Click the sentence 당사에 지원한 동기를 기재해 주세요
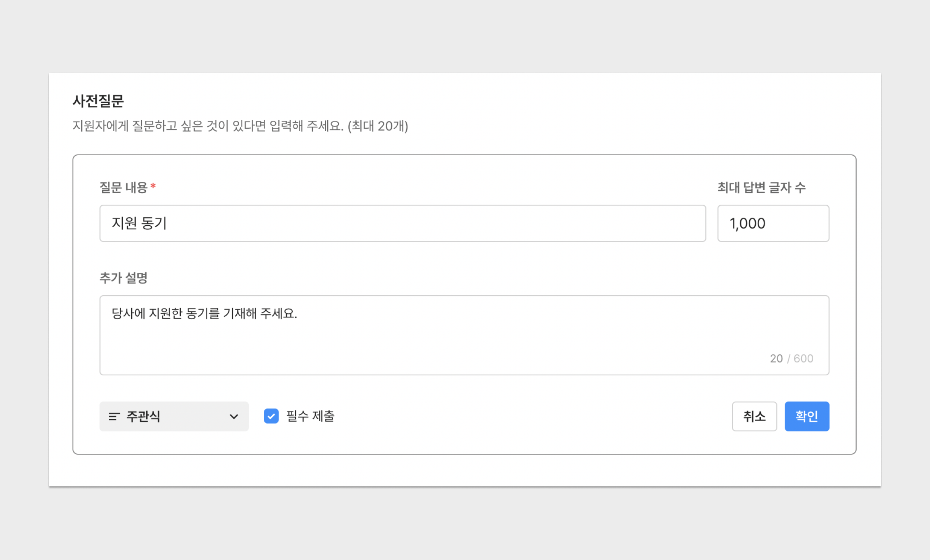This screenshot has width=930, height=560. [204, 313]
